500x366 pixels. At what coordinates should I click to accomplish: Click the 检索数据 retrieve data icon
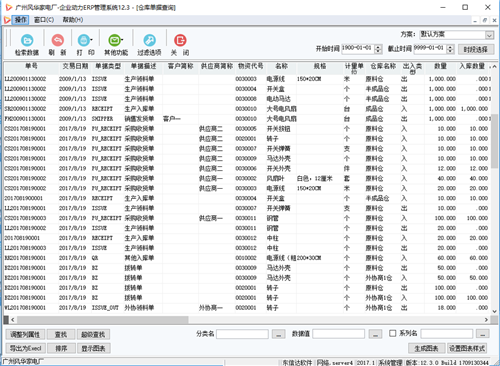point(27,40)
